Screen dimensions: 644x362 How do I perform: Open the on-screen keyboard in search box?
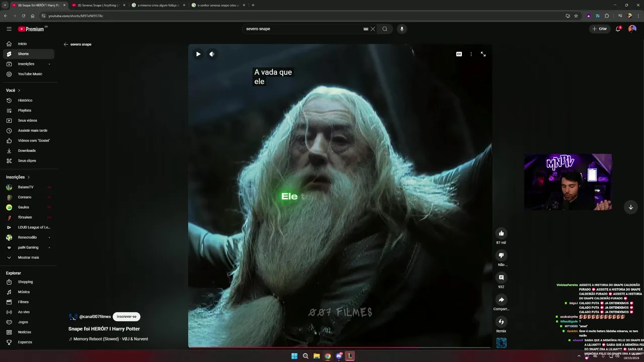(366, 29)
